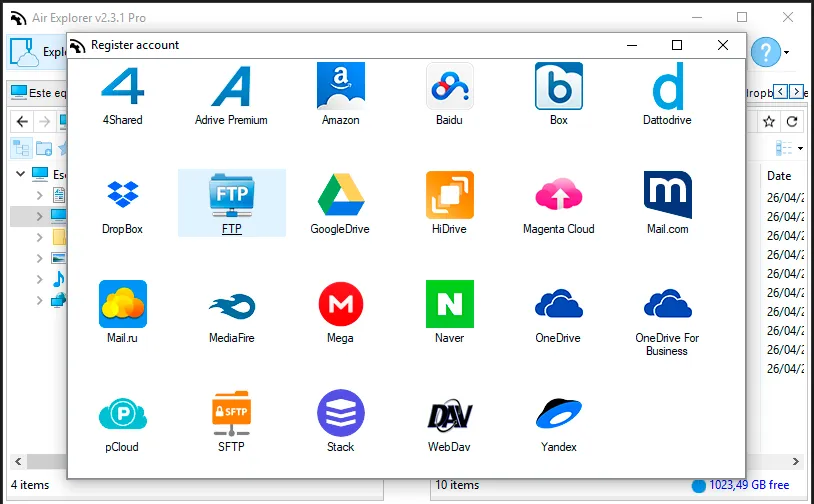Open the help menu question icon
This screenshot has width=814, height=504.
coord(766,52)
